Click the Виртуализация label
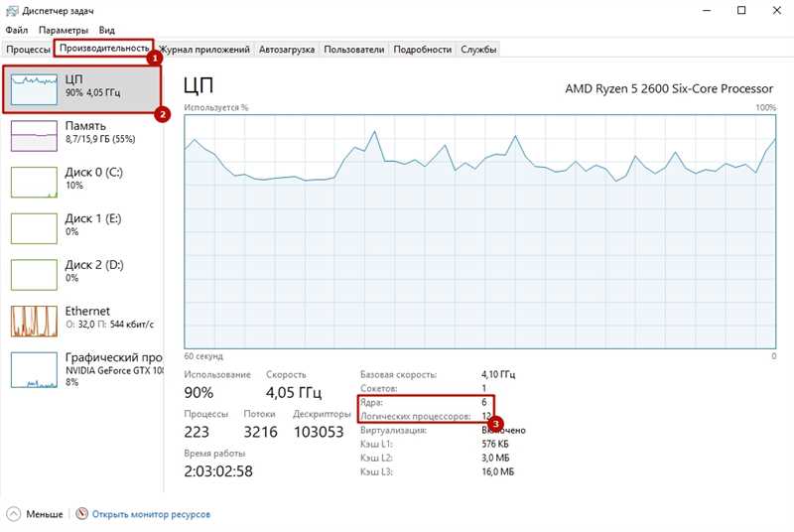 tap(393, 430)
